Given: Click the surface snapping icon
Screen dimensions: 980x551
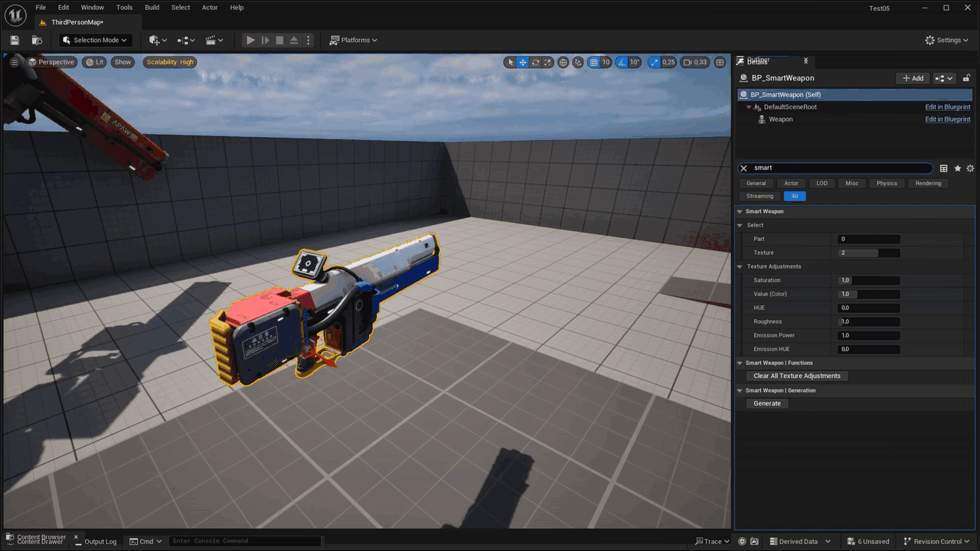Looking at the screenshot, I should click(578, 62).
